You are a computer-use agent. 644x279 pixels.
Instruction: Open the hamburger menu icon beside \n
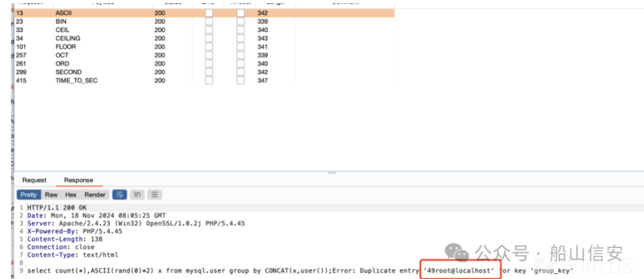point(154,195)
